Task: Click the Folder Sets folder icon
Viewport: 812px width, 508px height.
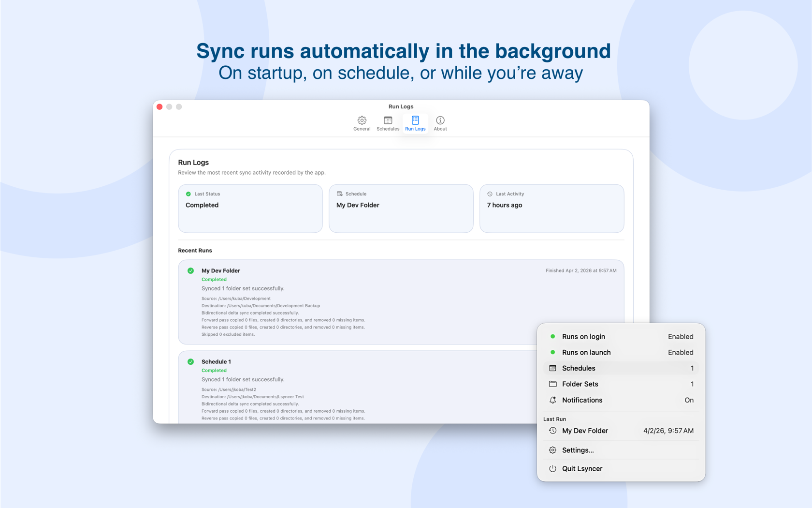Action: 552,384
